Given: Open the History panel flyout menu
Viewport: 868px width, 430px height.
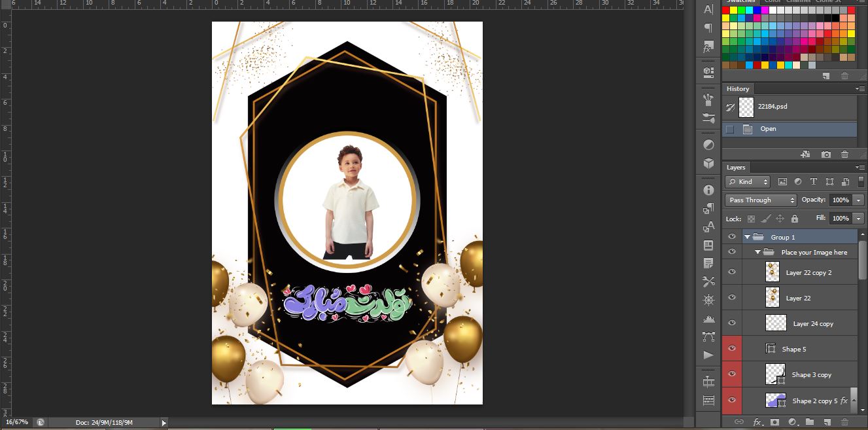Looking at the screenshot, I should (x=859, y=88).
